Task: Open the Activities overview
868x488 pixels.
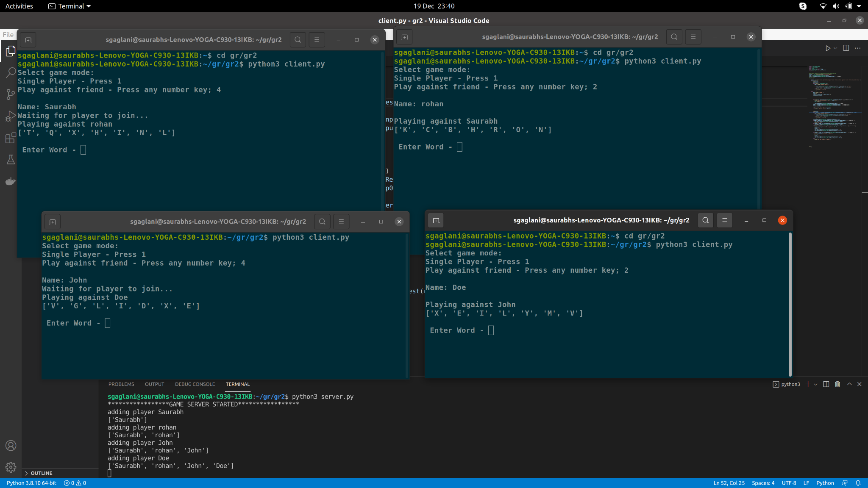Action: [x=19, y=6]
